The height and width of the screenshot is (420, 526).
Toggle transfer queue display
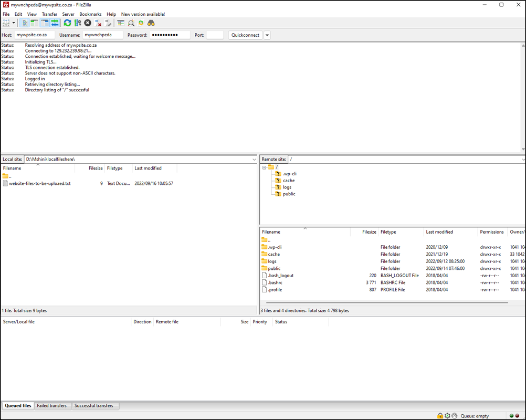[x=55, y=23]
